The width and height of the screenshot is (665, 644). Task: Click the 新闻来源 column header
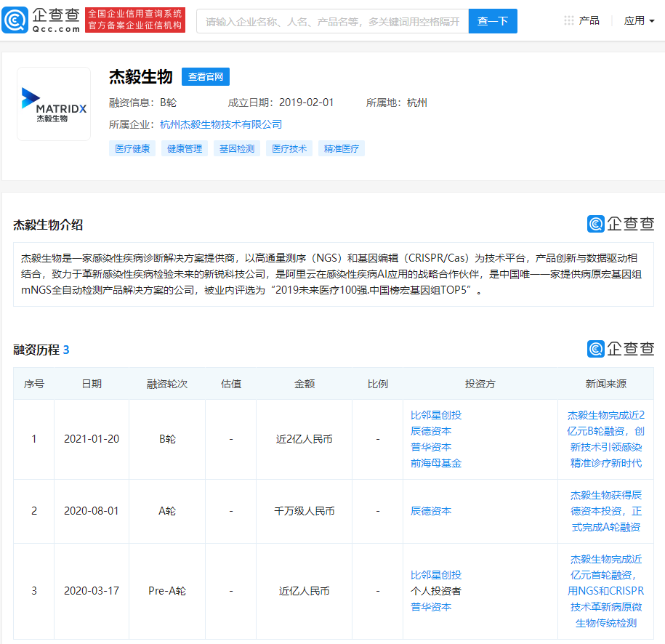point(605,384)
